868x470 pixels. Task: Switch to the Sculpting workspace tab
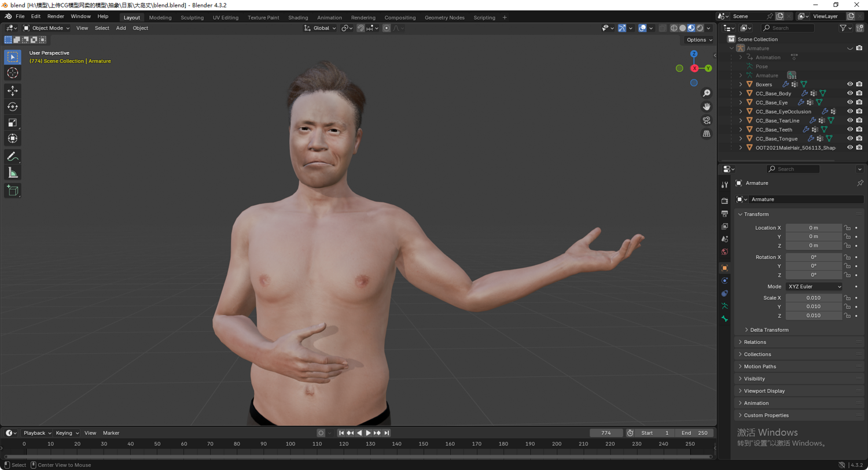pos(192,17)
